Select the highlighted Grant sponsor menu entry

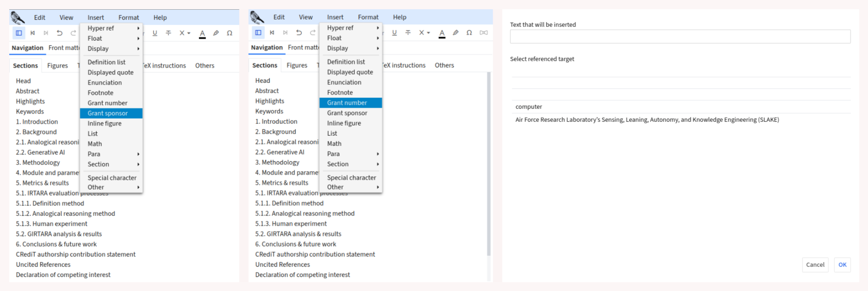(111, 113)
